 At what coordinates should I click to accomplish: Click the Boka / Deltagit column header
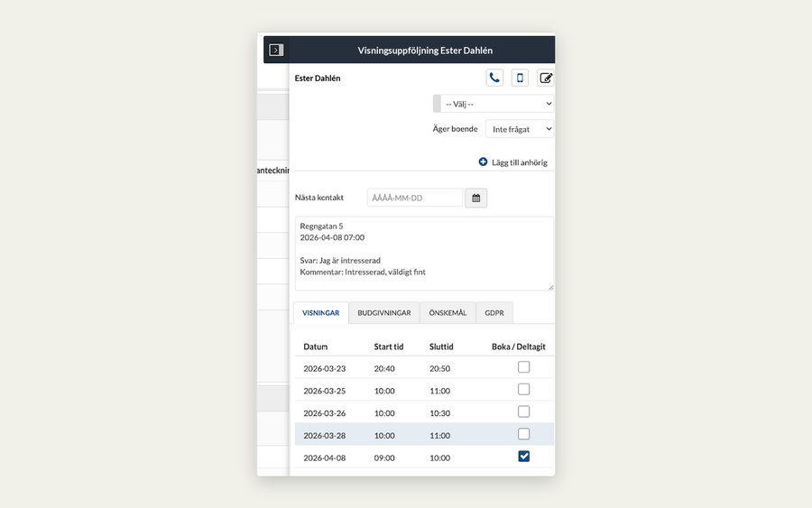click(x=519, y=346)
